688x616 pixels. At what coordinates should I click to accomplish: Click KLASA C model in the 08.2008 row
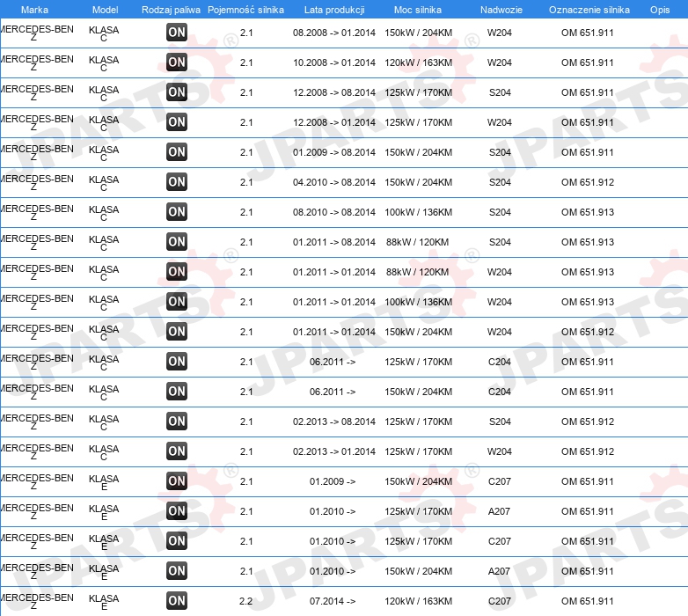(104, 33)
